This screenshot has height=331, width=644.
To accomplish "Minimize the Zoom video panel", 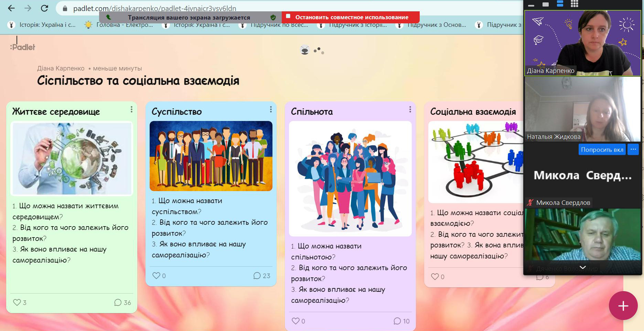I will tap(531, 5).
